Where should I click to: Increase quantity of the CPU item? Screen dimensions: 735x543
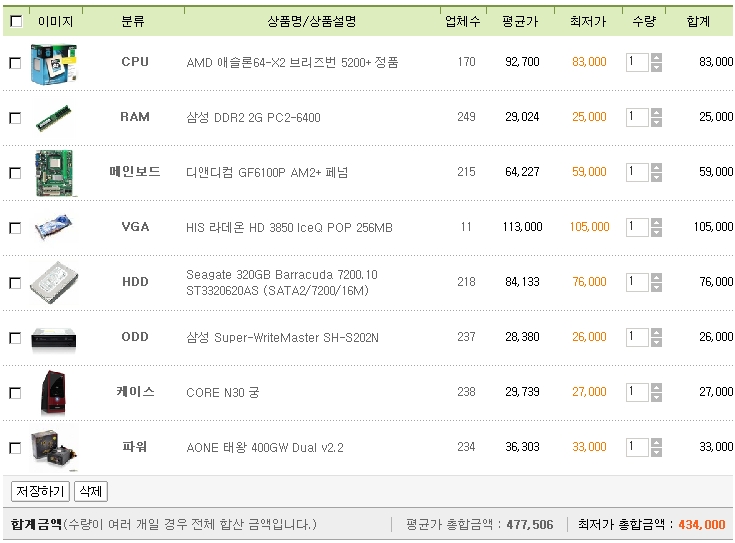coord(656,58)
